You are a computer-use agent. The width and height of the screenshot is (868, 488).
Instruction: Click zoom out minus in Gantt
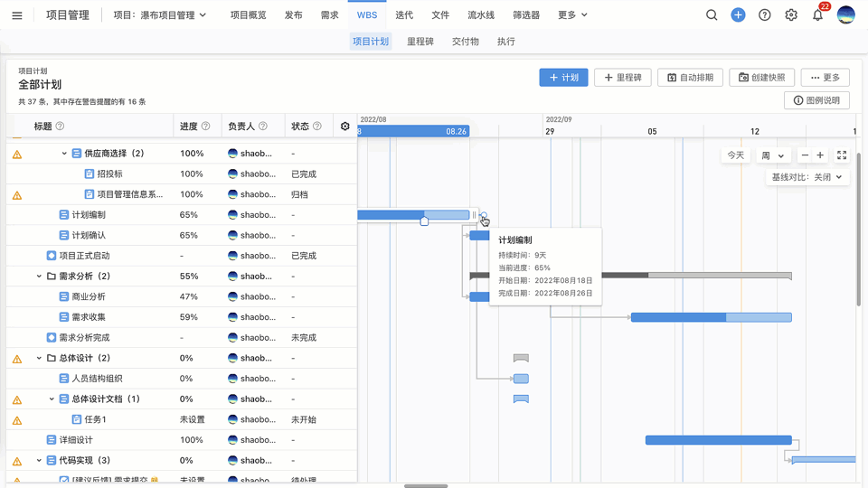pyautogui.click(x=805, y=155)
